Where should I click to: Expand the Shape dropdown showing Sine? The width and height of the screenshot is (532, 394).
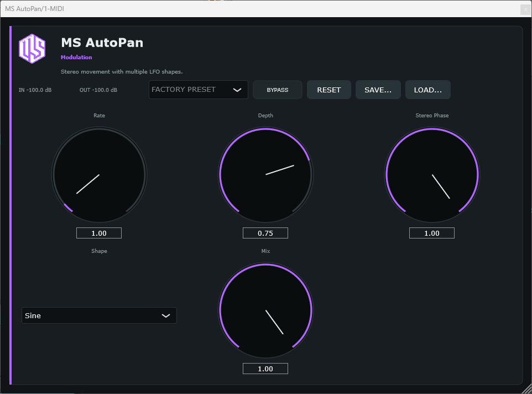[99, 315]
